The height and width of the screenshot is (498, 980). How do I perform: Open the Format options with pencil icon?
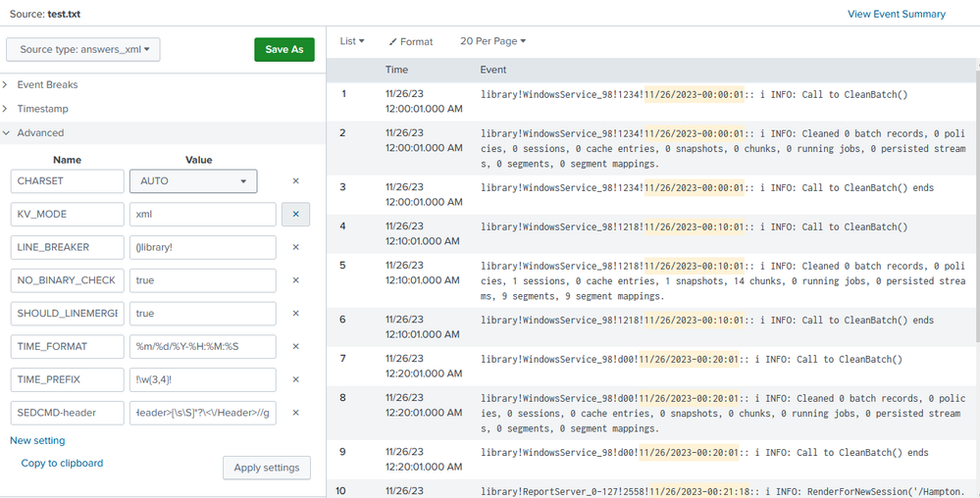(411, 41)
